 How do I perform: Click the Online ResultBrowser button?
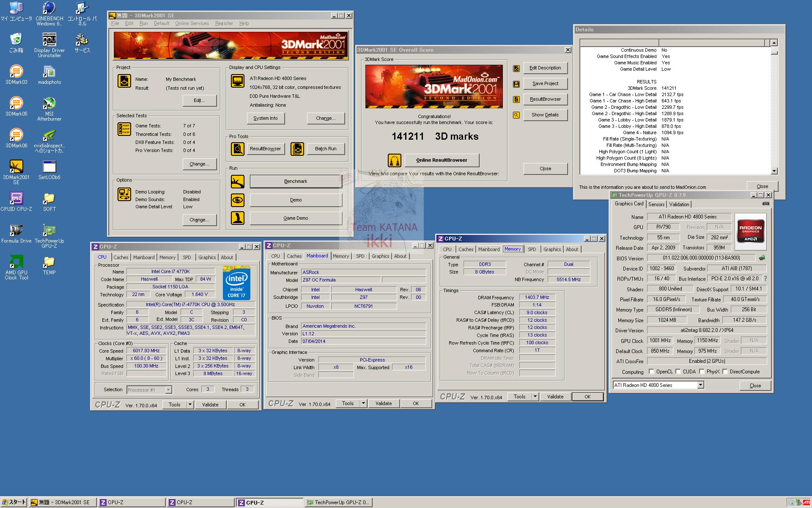pyautogui.click(x=442, y=160)
